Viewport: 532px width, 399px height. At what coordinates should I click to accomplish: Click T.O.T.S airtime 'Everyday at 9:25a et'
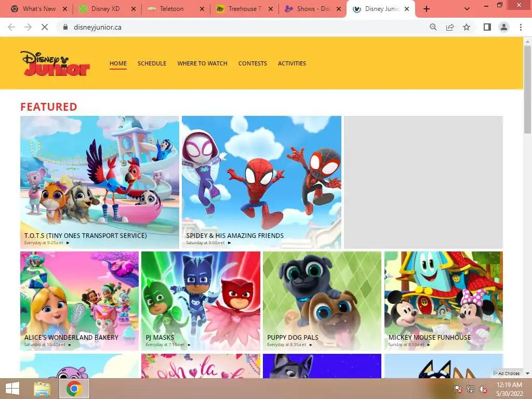(44, 243)
